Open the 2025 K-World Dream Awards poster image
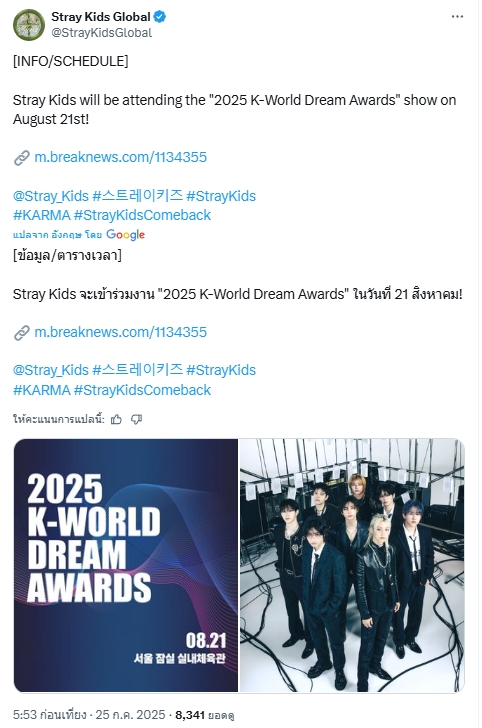482x728 pixels. pyautogui.click(x=126, y=566)
